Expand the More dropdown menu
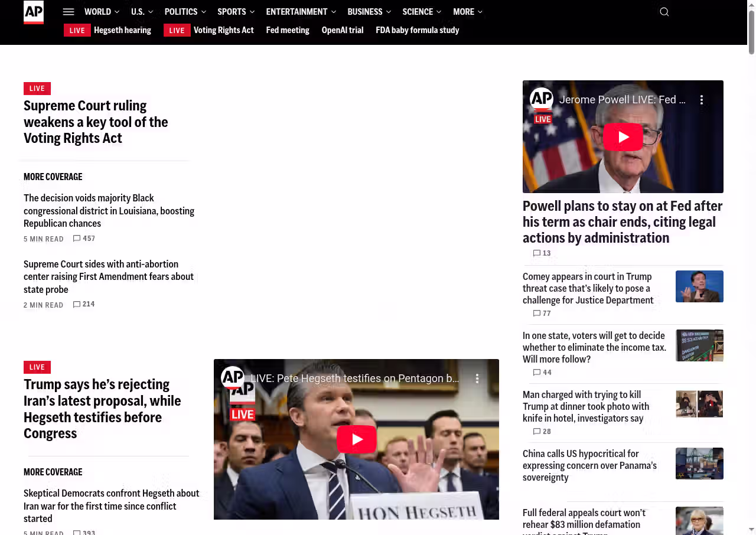 point(467,12)
